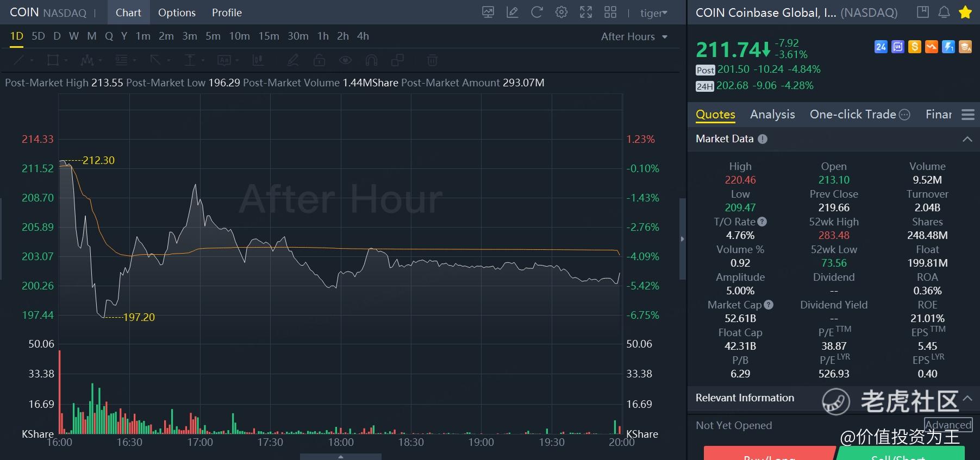Open text annotation tool dropdown arrow
This screenshot has height=460, width=980.
click(237, 60)
